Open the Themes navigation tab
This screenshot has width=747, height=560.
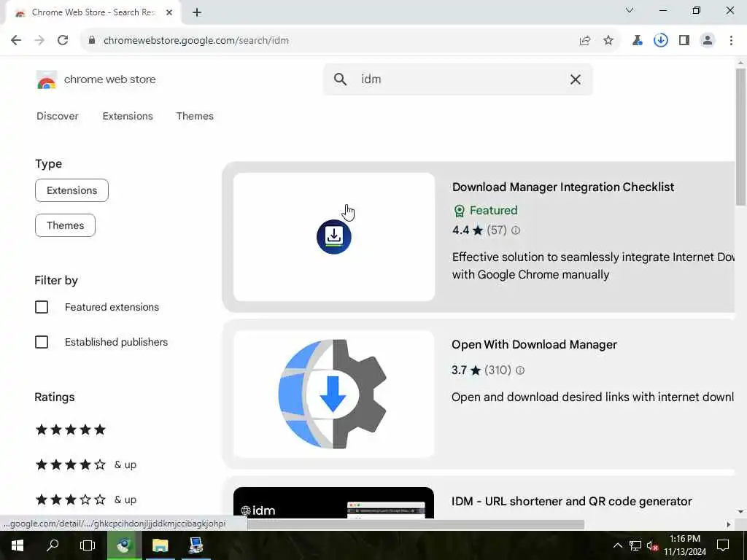195,116
